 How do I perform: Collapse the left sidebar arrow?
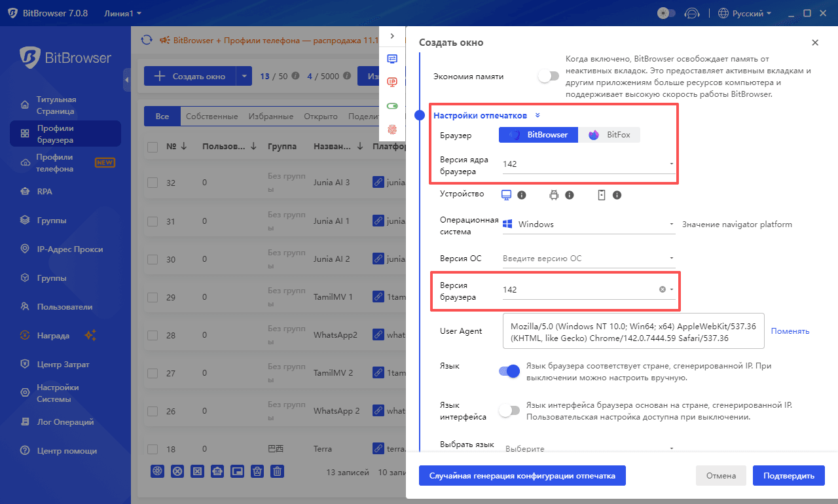pyautogui.click(x=126, y=79)
